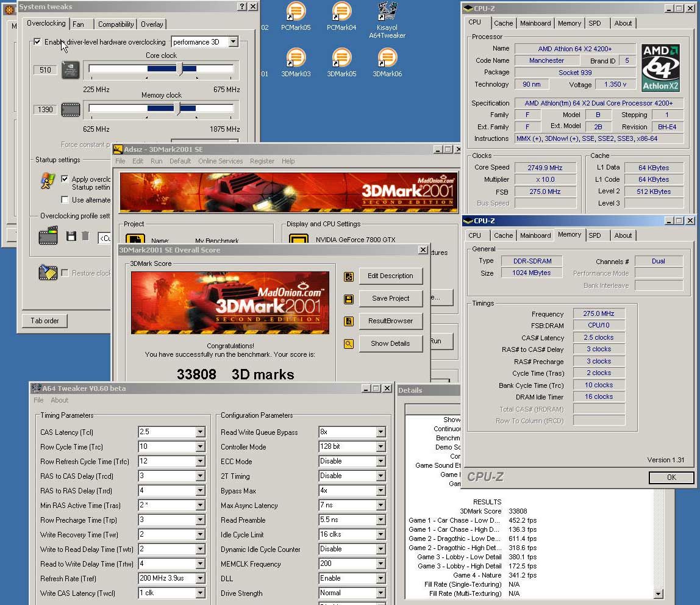Click the magnifier icon beside Show Details
700x605 pixels.
pyautogui.click(x=349, y=344)
